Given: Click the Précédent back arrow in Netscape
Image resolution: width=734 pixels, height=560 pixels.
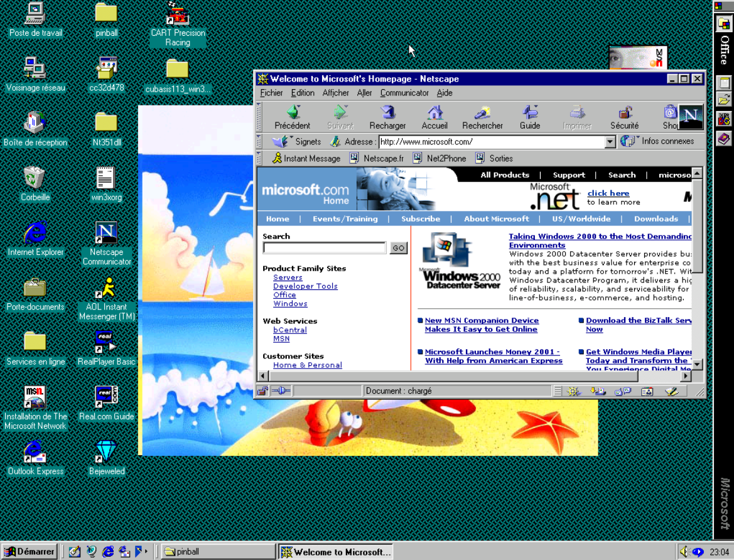Looking at the screenshot, I should pyautogui.click(x=292, y=117).
